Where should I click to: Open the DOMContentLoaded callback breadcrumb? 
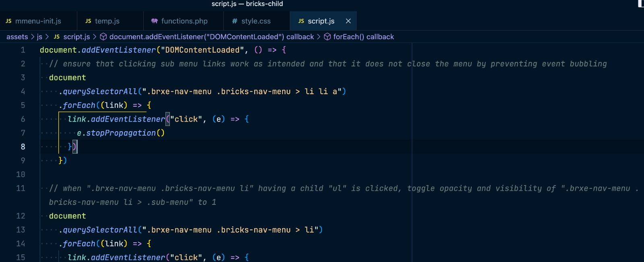(211, 37)
